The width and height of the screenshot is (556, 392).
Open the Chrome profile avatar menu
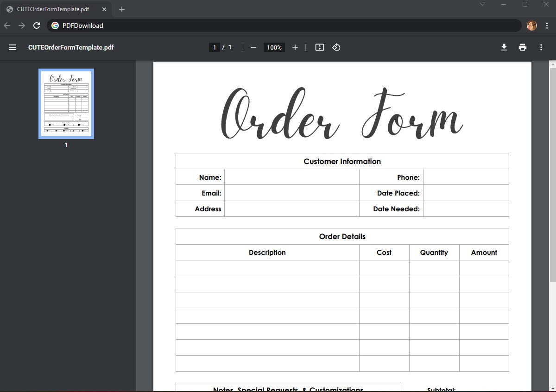tap(531, 25)
